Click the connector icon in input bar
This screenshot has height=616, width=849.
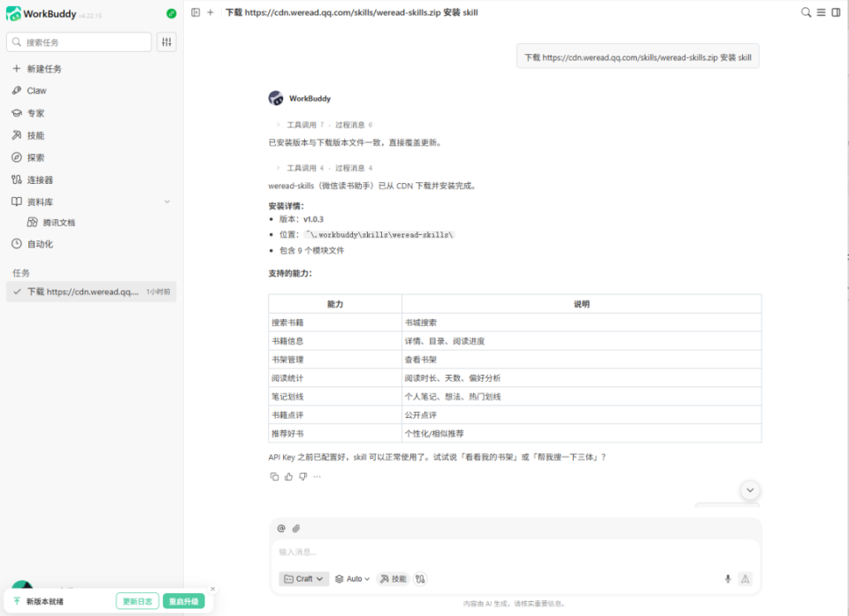420,579
